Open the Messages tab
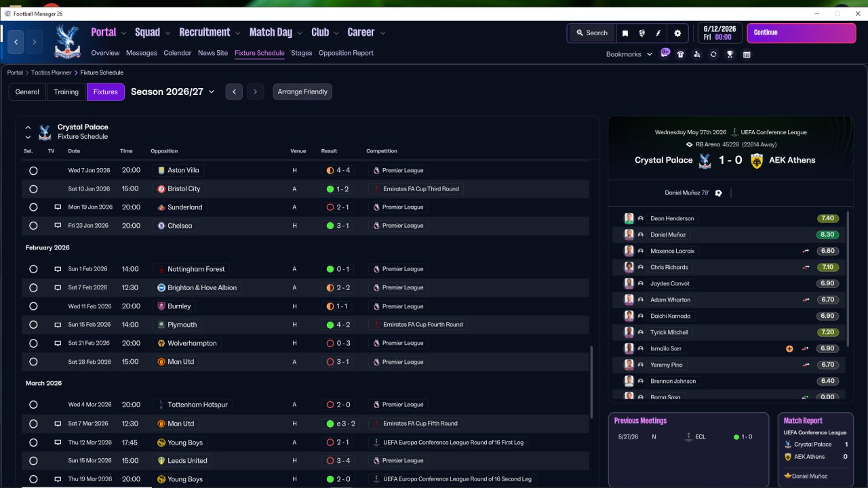 [x=141, y=53]
